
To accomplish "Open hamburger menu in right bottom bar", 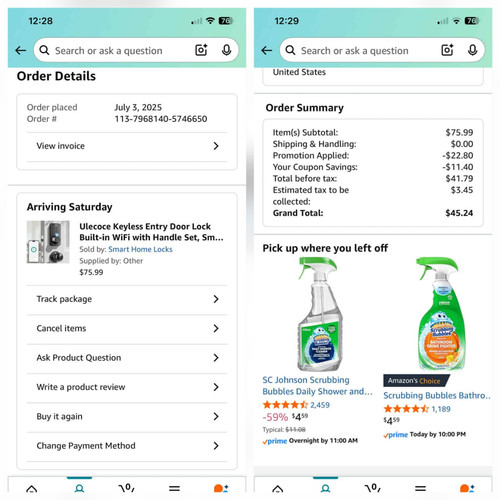I will click(420, 489).
